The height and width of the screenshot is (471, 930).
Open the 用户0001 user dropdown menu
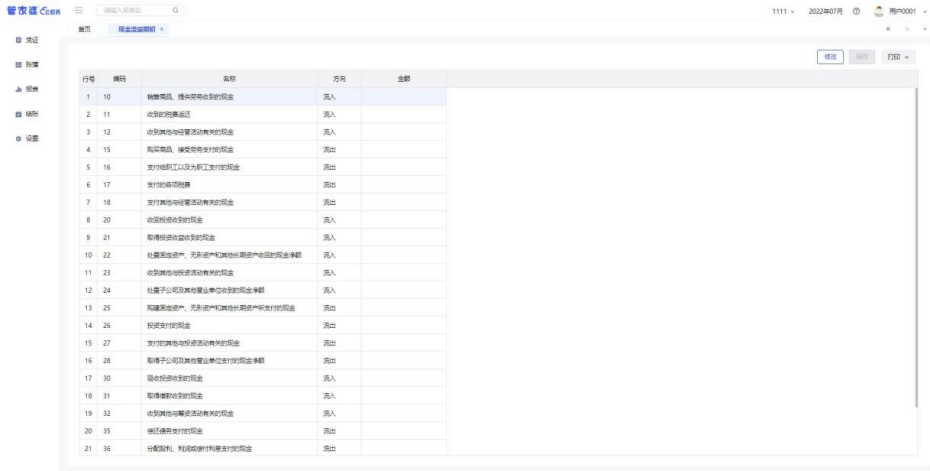tap(905, 11)
